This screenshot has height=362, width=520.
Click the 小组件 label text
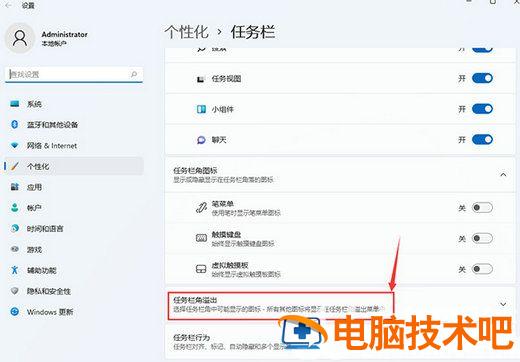tap(222, 109)
